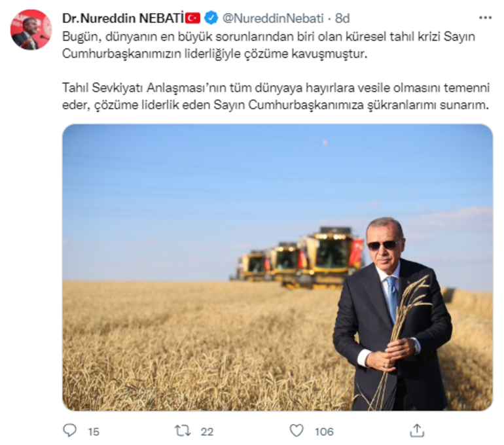This screenshot has width=504, height=445.
Task: Click the combine harvesters in the photo
Action: pos(297,257)
